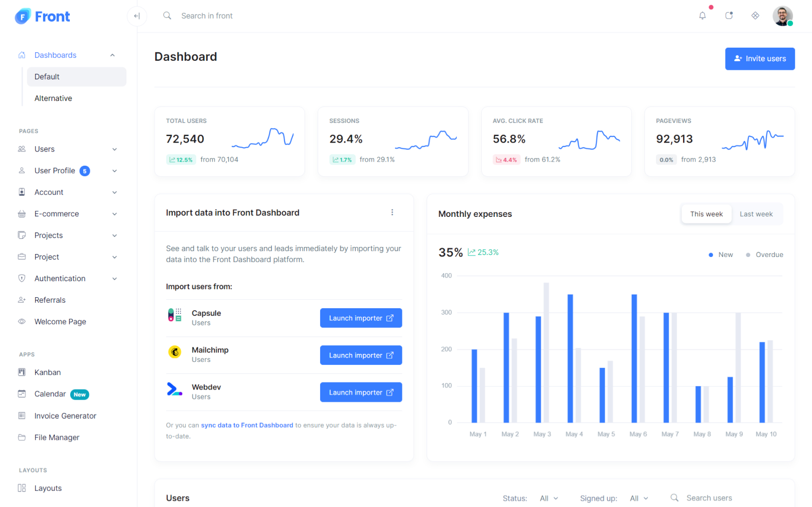Collapse sidebar with the arrow toggle icon
The height and width of the screenshot is (507, 812).
coord(137,16)
